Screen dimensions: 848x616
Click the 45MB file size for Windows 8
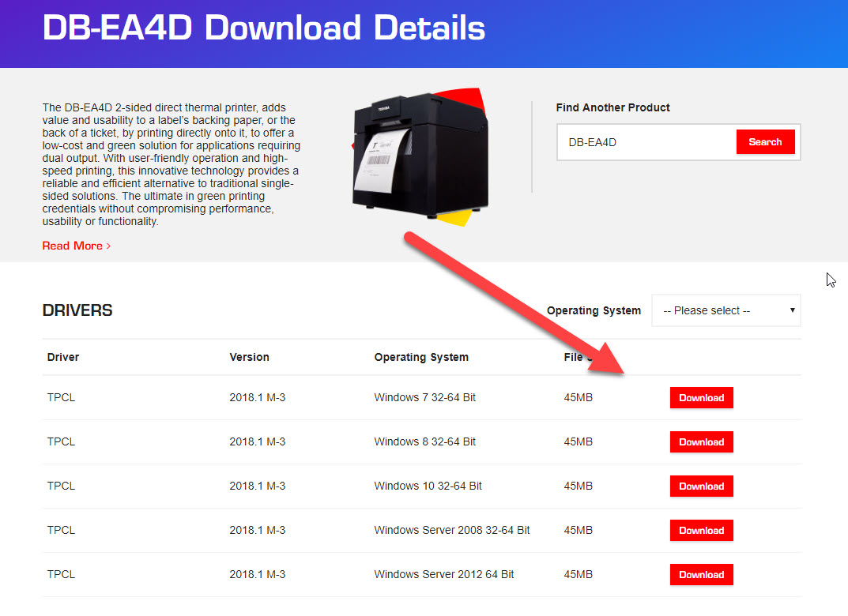(x=579, y=442)
